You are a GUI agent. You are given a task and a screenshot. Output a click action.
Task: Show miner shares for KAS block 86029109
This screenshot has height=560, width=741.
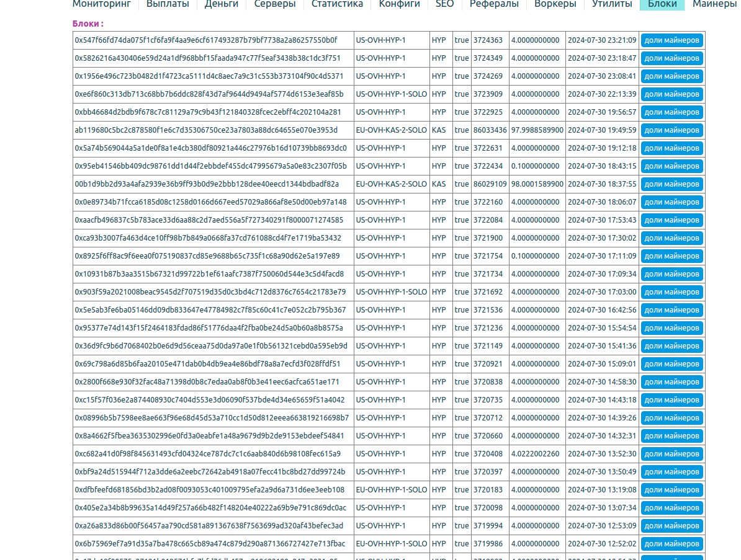tap(671, 184)
